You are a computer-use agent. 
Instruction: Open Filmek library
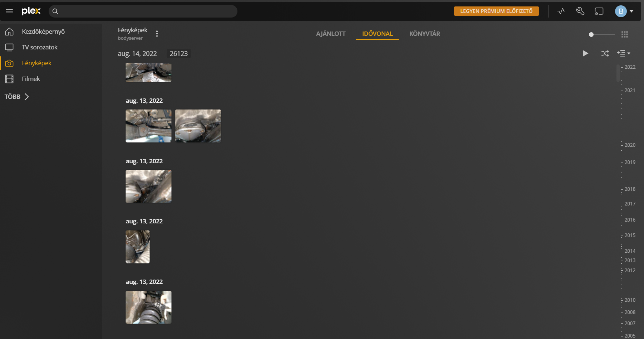[31, 79]
